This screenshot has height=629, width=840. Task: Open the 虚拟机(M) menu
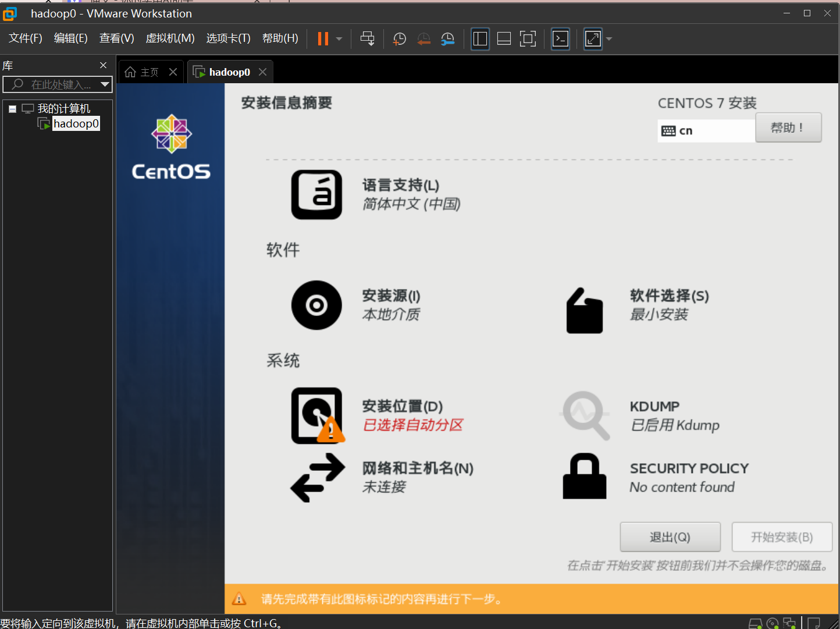[170, 38]
